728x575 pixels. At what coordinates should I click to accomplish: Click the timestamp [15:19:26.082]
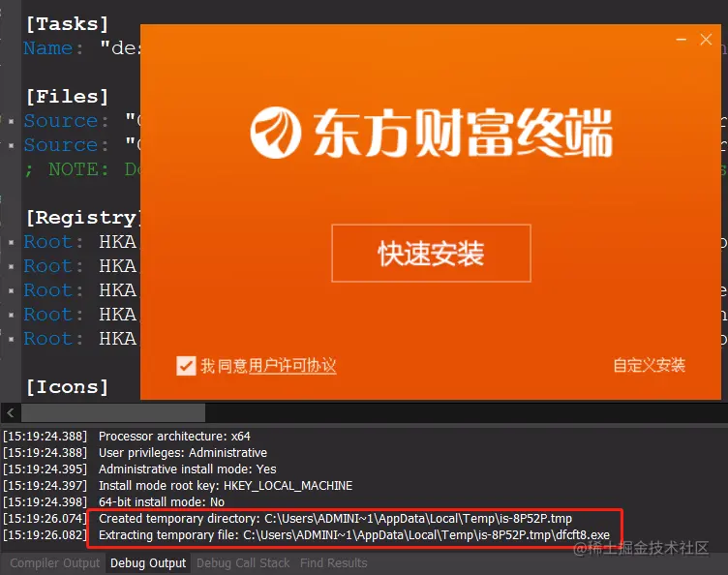point(45,534)
